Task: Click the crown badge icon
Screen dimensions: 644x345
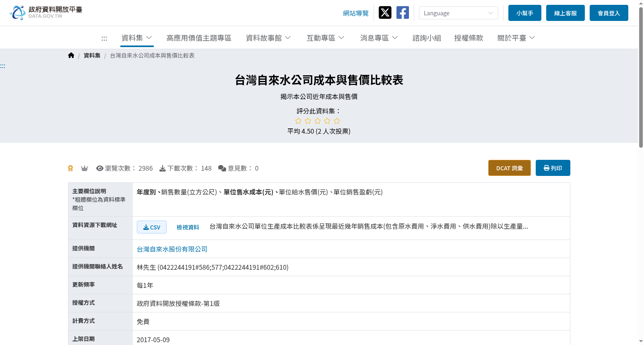Action: point(85,168)
